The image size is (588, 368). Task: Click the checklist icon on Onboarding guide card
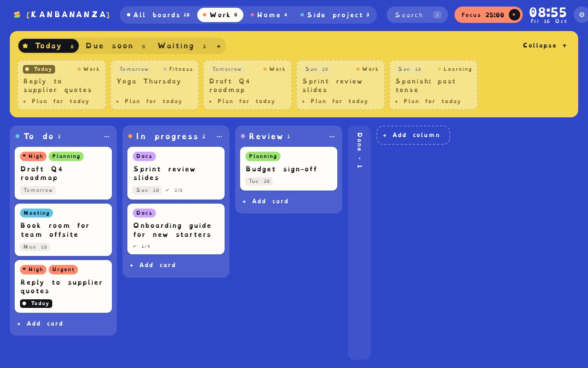click(x=135, y=246)
